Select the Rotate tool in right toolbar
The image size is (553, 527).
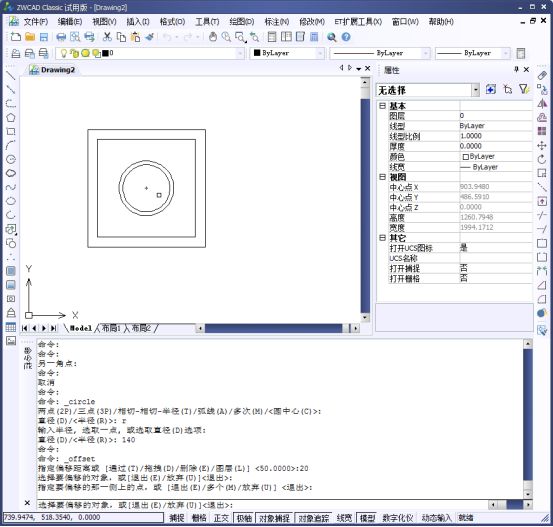[542, 159]
